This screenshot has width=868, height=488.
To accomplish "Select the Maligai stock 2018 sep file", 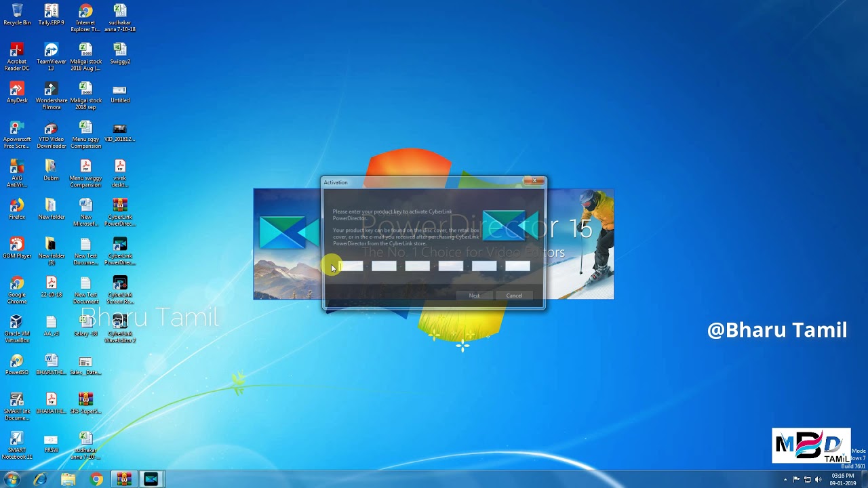I will click(85, 96).
